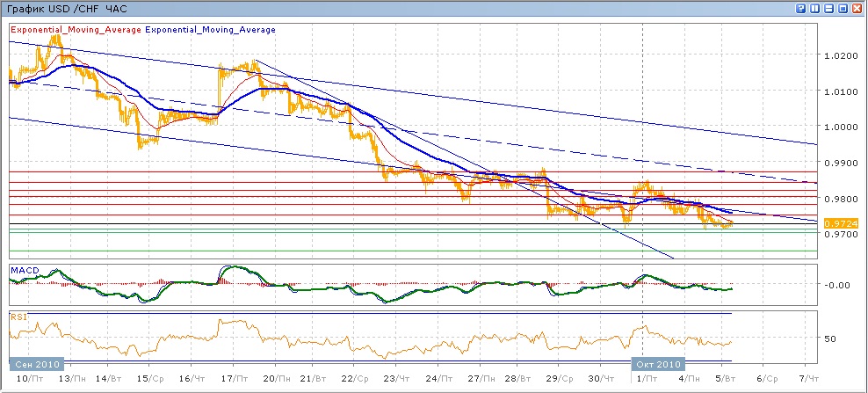The width and height of the screenshot is (868, 393).
Task: Click the MACD 0.00 level label
Action: [x=837, y=285]
